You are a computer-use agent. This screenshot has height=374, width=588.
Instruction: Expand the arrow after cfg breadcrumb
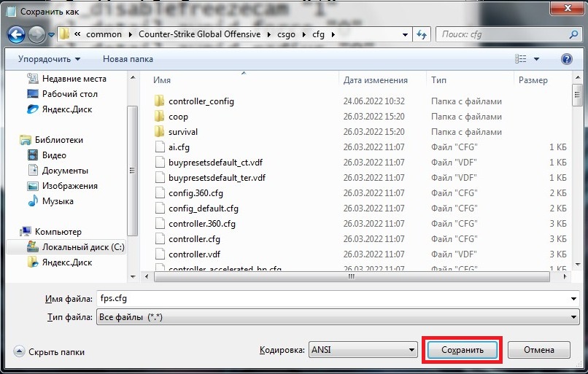333,34
